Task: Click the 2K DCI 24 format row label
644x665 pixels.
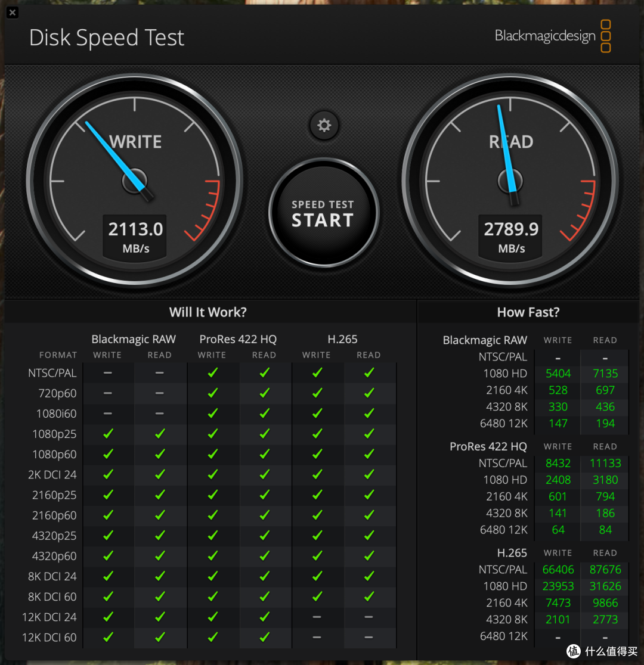Action: click(52, 475)
